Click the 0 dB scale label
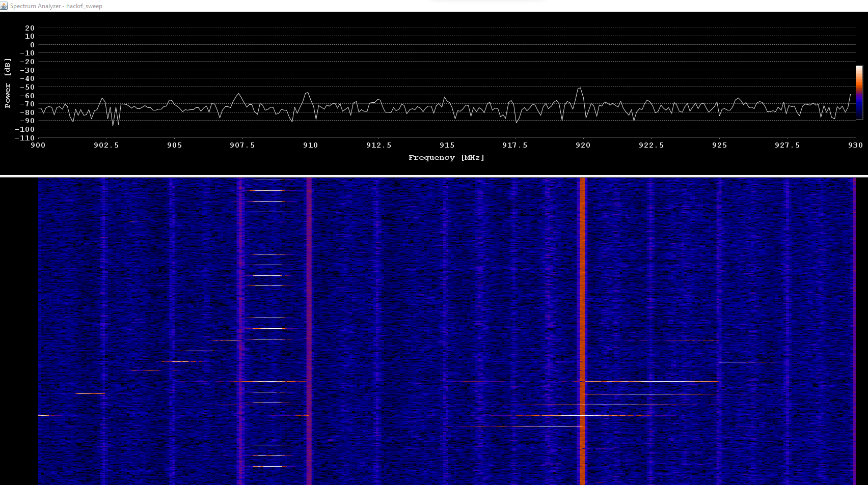Viewport: 868px width, 485px height. coord(32,45)
